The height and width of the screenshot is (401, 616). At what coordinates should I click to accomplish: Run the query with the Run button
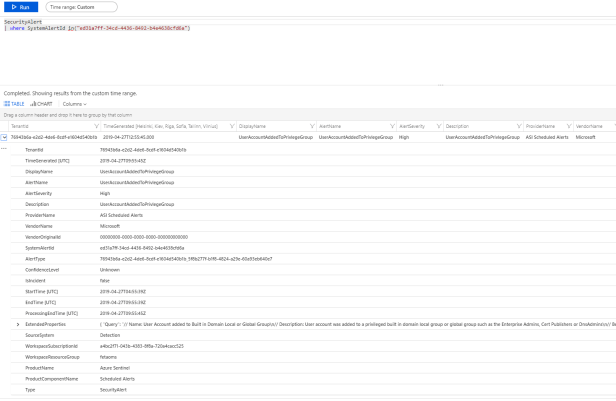click(x=21, y=7)
